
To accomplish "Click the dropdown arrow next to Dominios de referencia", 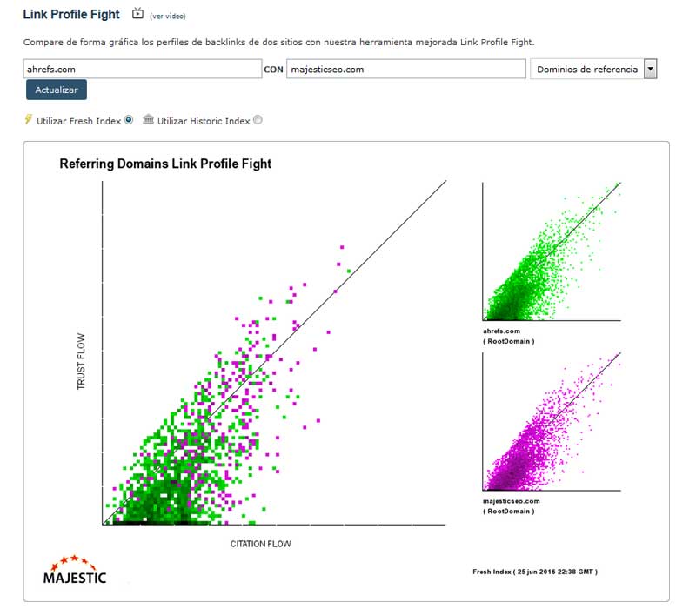I will (650, 70).
